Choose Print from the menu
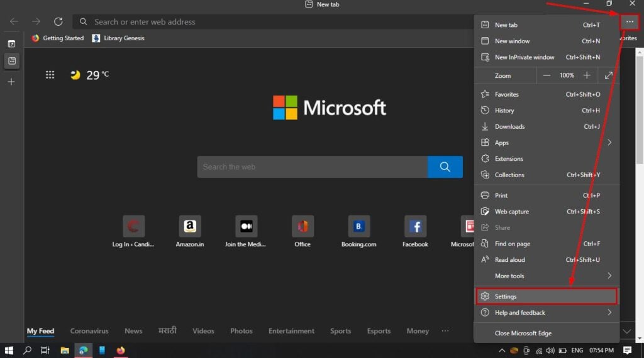The image size is (644, 358). click(x=547, y=195)
